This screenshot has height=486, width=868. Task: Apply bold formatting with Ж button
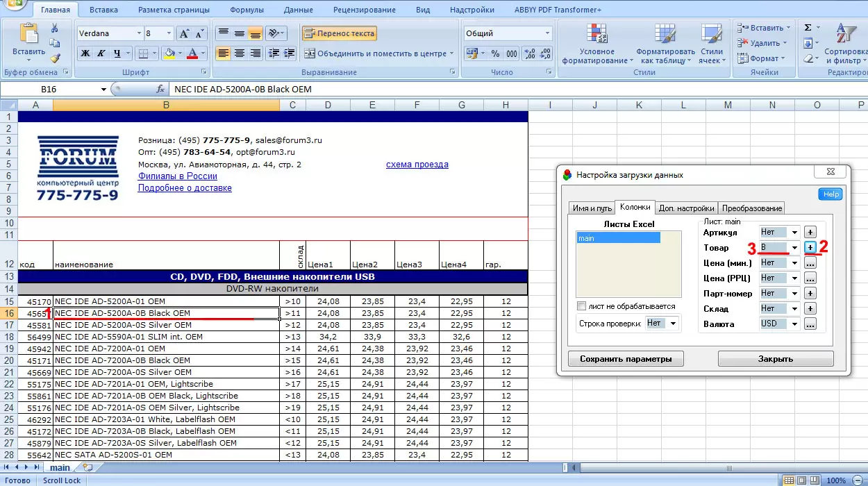point(85,53)
